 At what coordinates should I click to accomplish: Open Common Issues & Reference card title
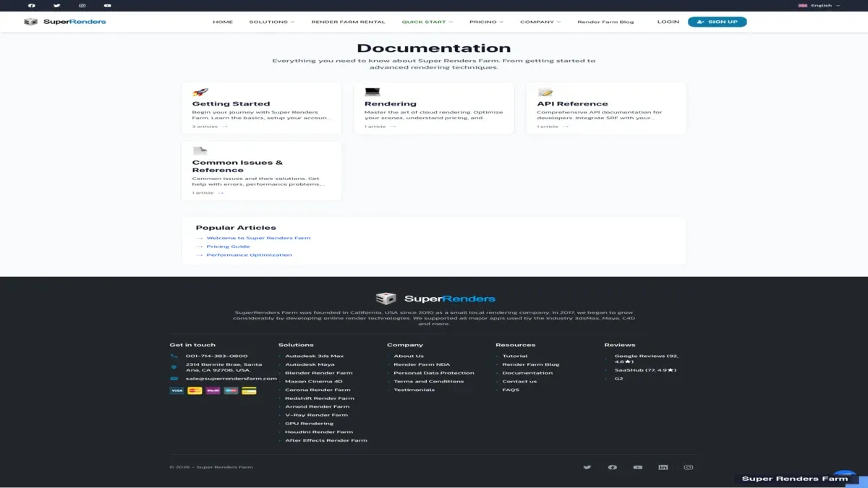coord(237,166)
